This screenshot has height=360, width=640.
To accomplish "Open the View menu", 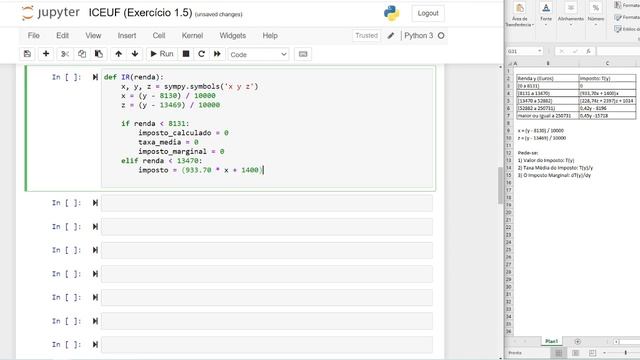I will 93,36.
